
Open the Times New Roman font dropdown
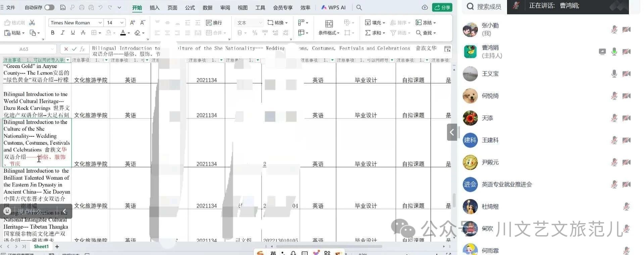tap(100, 22)
